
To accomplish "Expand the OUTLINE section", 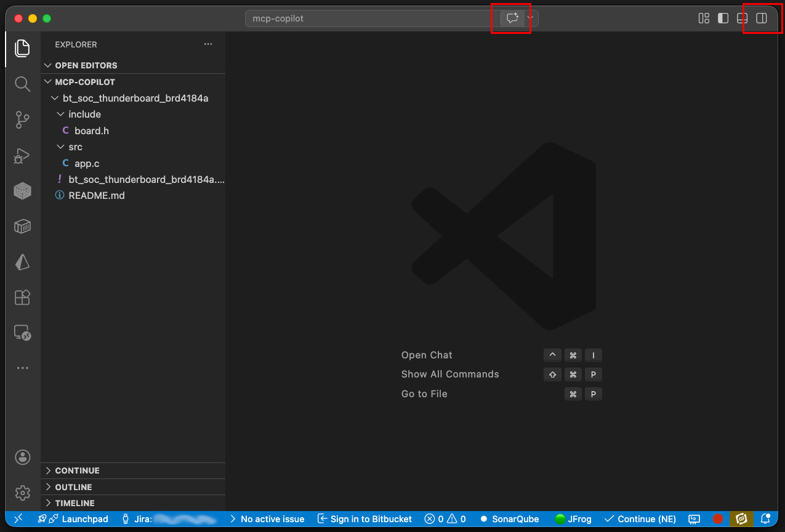I will coord(133,487).
